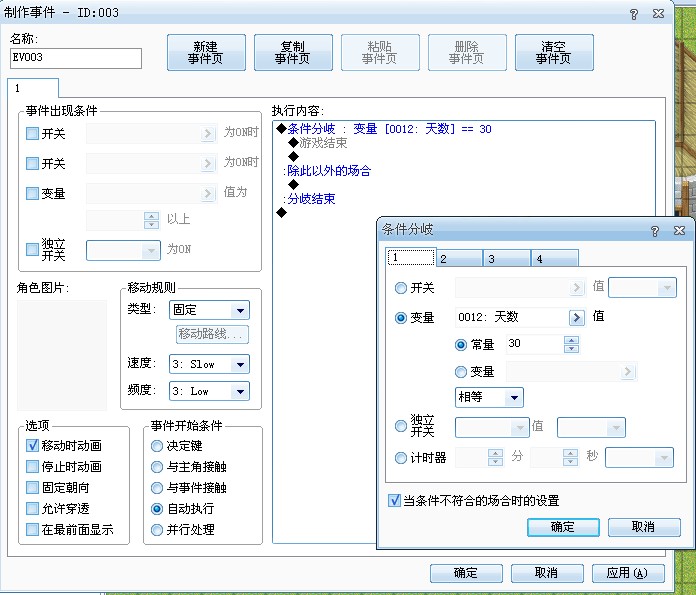The image size is (696, 595).
Task: Click variable field showing 0012: 天数
Action: 511,317
